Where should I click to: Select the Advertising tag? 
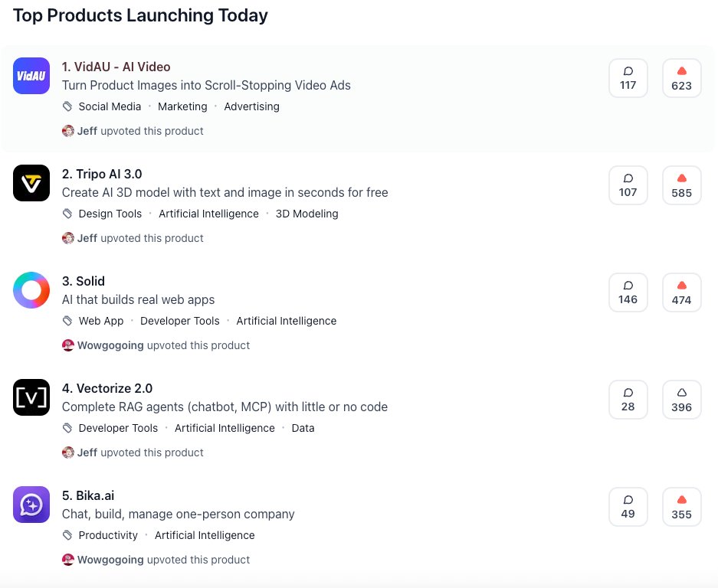252,106
